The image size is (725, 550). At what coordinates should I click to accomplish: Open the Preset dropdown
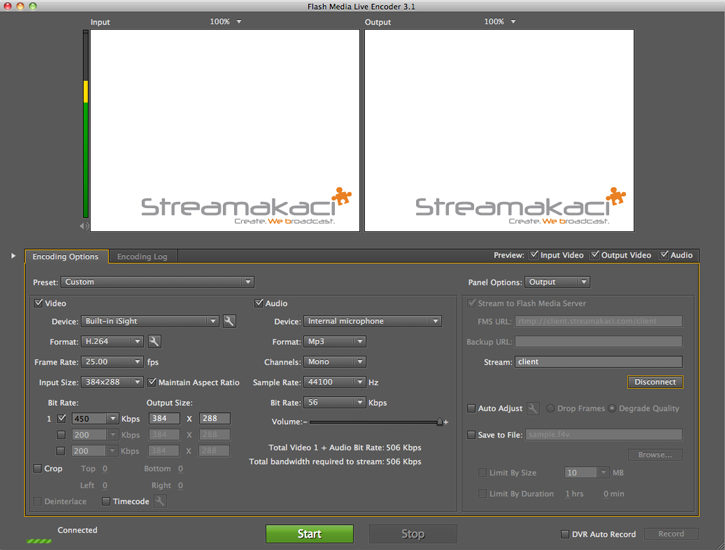coord(157,282)
